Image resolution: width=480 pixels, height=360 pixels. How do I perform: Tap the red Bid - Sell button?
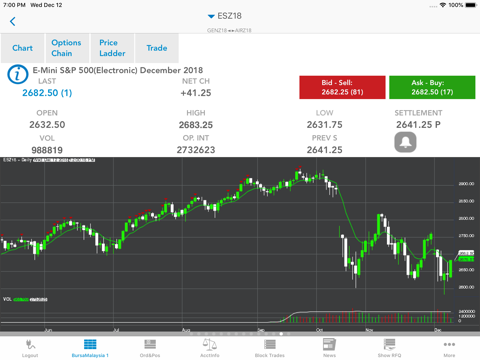342,87
